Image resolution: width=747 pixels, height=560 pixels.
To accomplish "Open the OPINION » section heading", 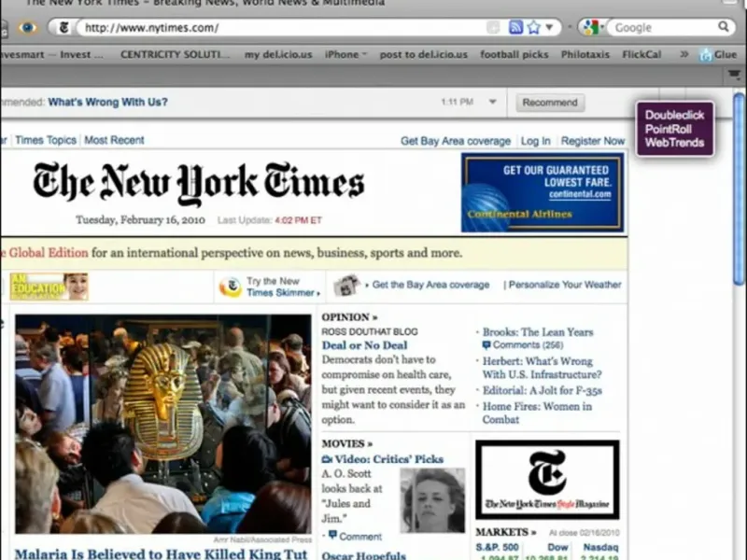I will [x=349, y=317].
